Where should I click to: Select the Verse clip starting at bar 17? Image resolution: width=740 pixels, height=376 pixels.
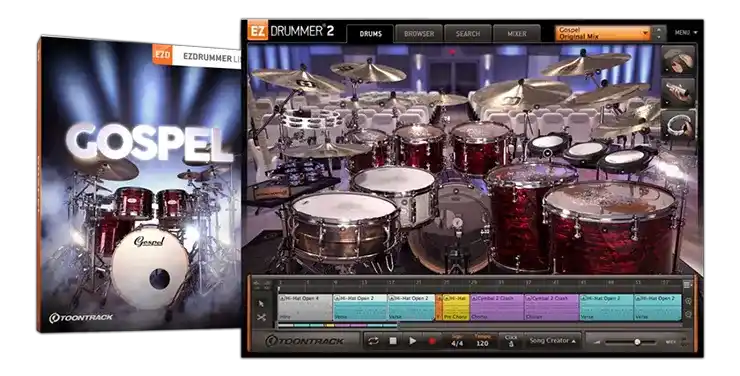(411, 308)
